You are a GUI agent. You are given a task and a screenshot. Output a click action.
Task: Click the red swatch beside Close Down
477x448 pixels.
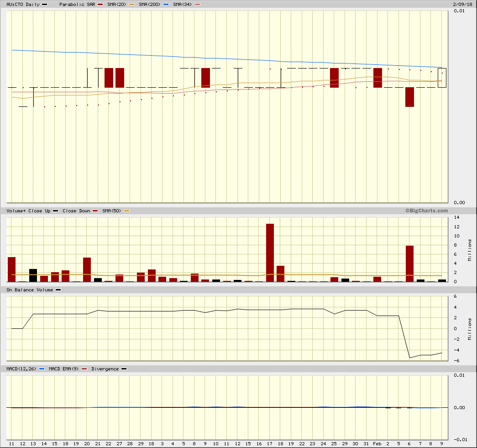(x=95, y=211)
